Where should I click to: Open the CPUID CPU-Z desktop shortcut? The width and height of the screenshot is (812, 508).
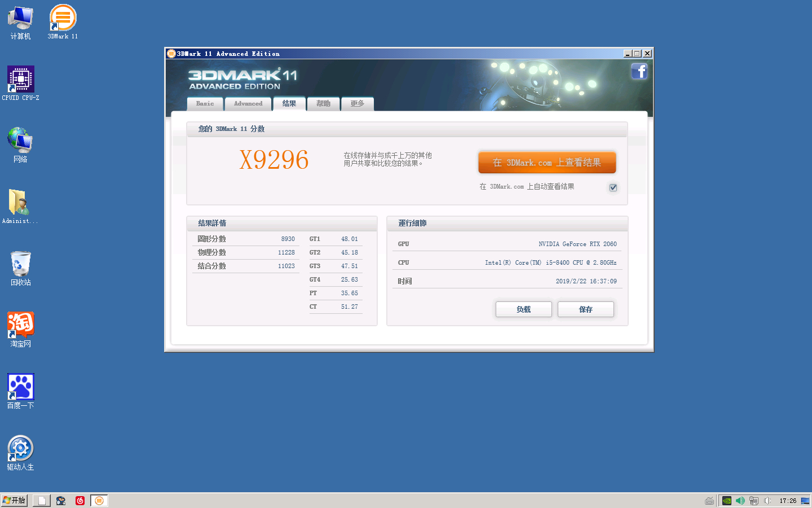20,84
